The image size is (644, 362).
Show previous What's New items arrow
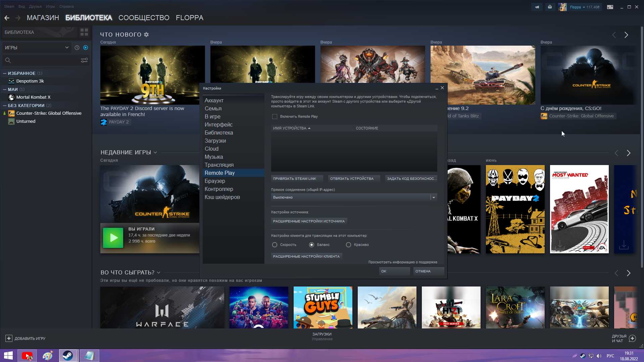click(x=614, y=35)
